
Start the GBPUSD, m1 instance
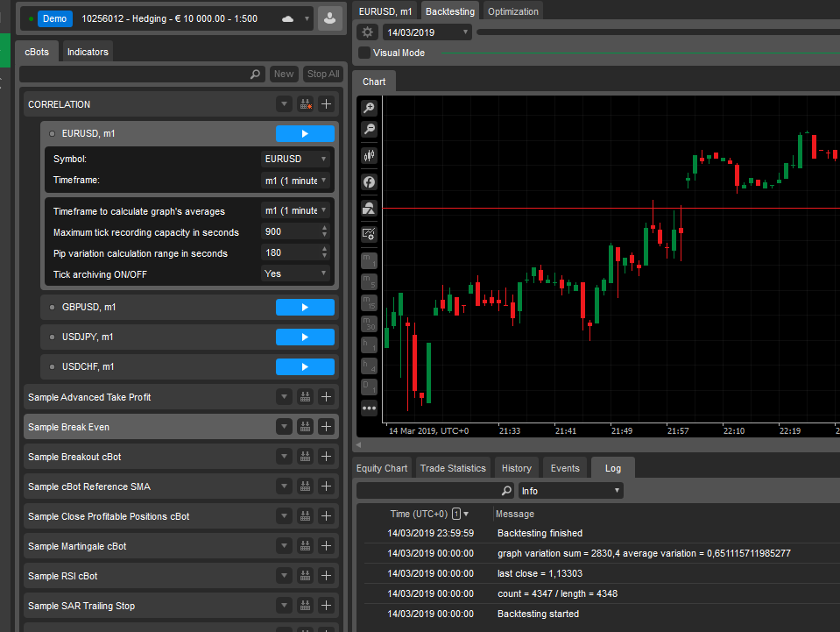click(x=305, y=308)
